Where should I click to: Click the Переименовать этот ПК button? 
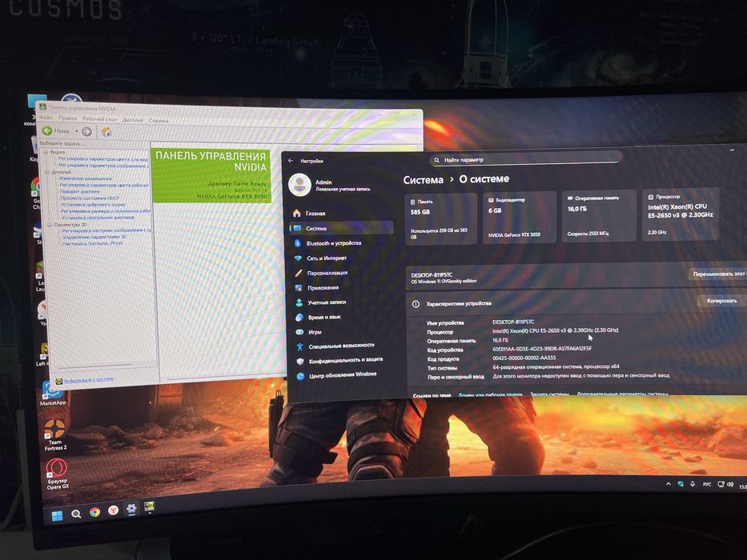718,274
